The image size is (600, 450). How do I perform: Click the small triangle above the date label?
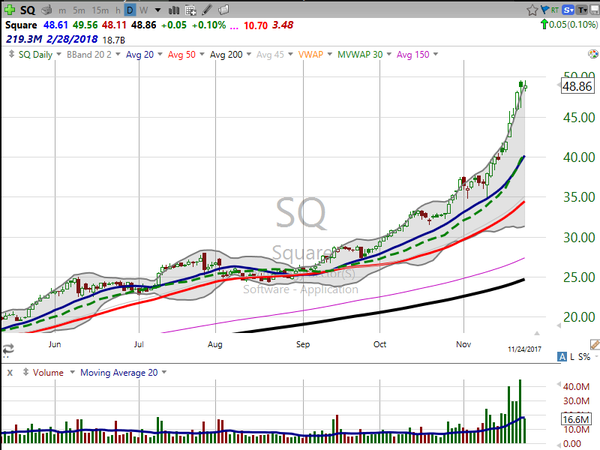537,333
